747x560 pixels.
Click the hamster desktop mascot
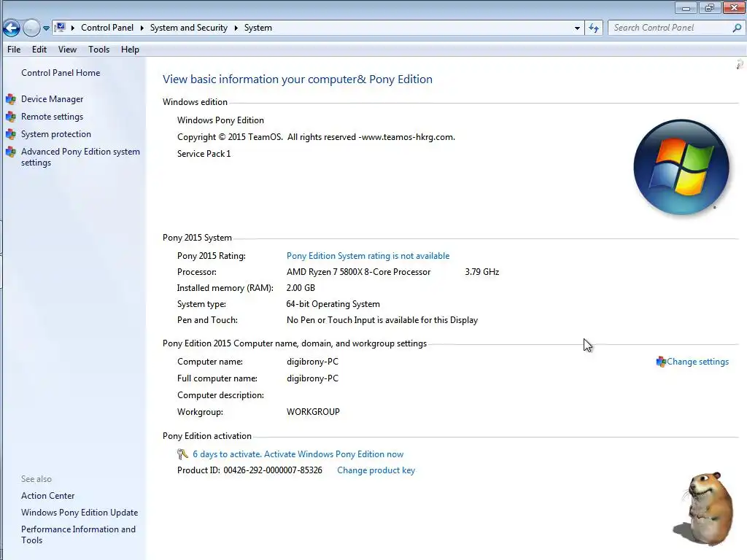click(703, 509)
